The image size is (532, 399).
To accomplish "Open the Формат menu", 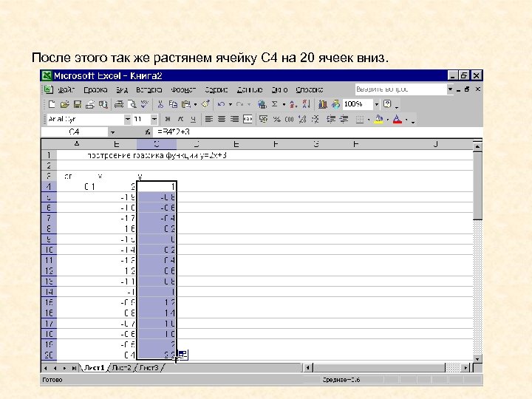I will pos(183,89).
